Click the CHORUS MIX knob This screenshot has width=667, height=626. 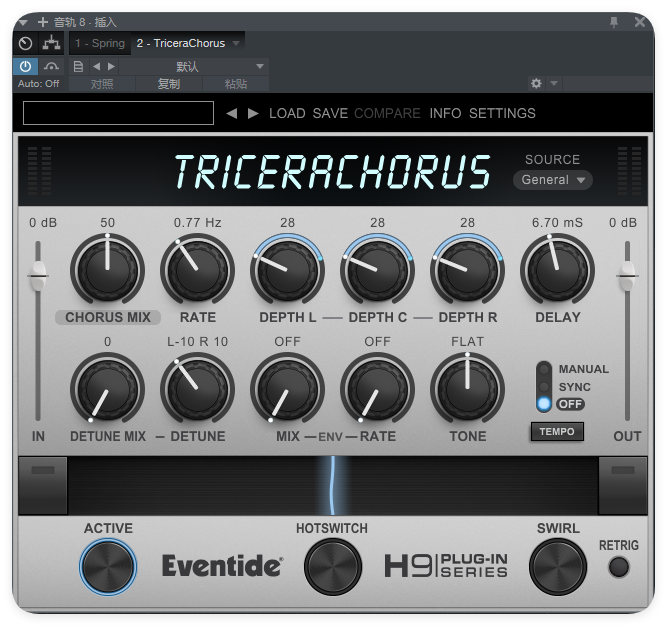point(107,270)
